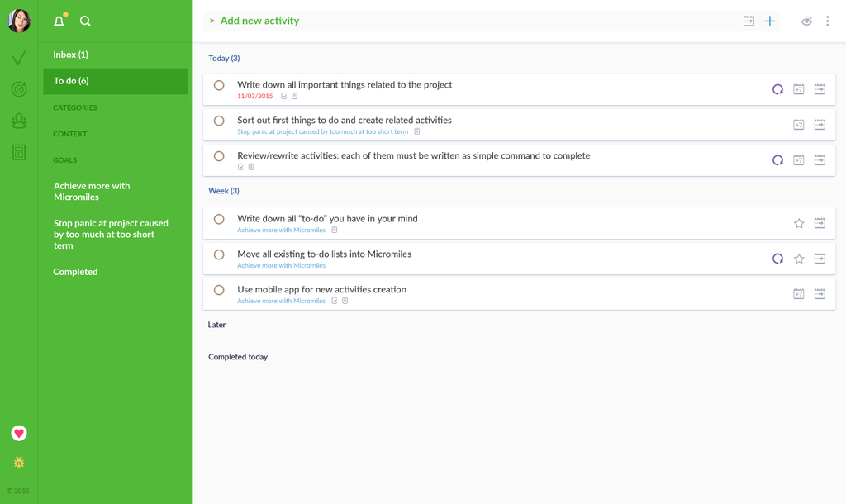846x504 pixels.
Task: Click the bug report icon
Action: tap(19, 463)
